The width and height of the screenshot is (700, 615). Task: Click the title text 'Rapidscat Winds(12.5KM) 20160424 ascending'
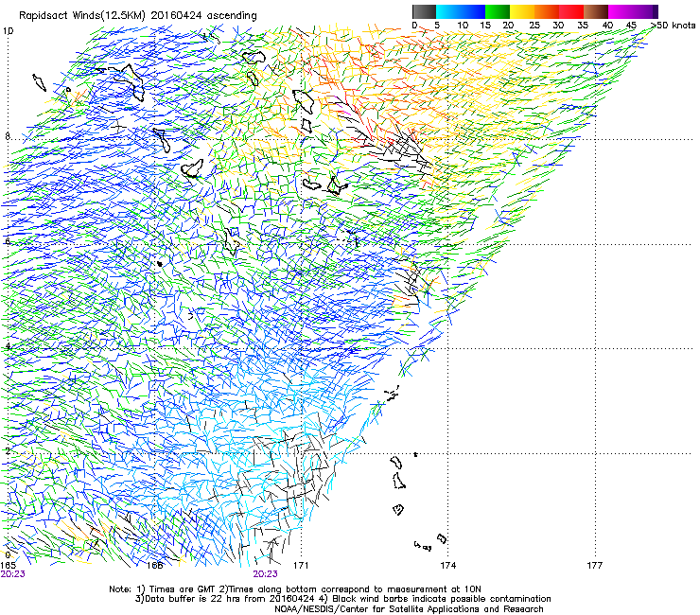tap(138, 16)
